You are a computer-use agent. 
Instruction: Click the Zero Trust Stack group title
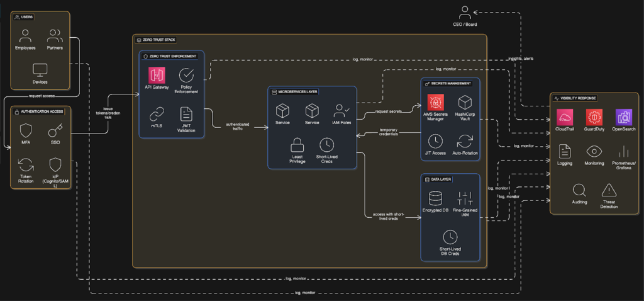(157, 40)
